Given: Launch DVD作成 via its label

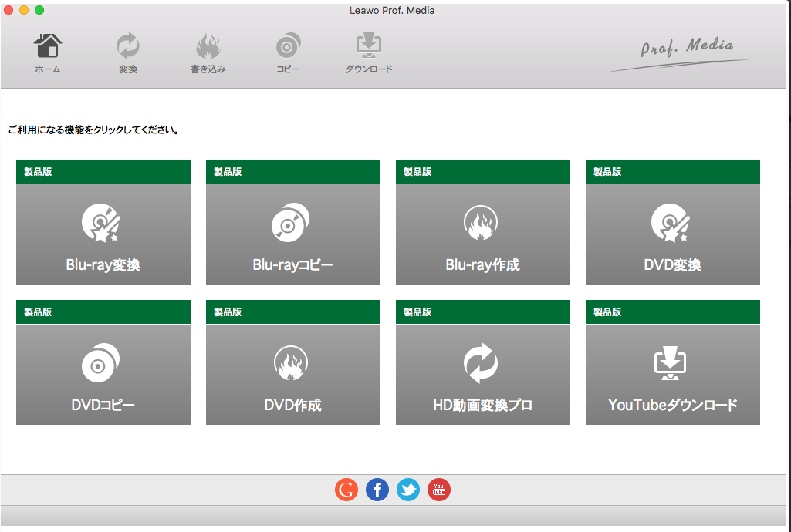Looking at the screenshot, I should [292, 405].
